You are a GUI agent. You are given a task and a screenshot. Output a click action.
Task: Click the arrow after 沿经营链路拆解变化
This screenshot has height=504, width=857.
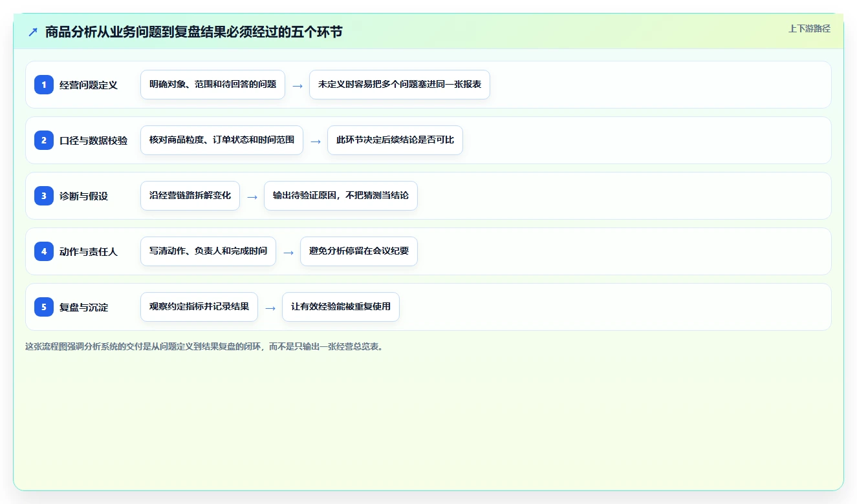coord(252,196)
